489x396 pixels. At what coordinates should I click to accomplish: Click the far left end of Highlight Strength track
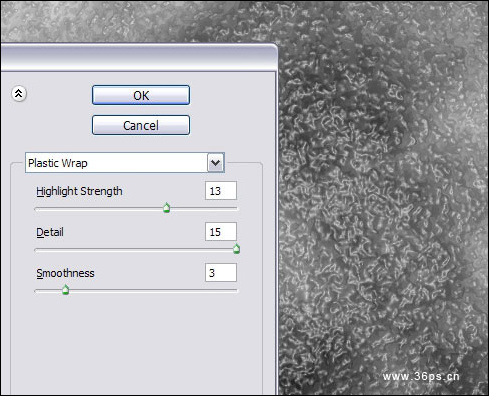click(37, 209)
